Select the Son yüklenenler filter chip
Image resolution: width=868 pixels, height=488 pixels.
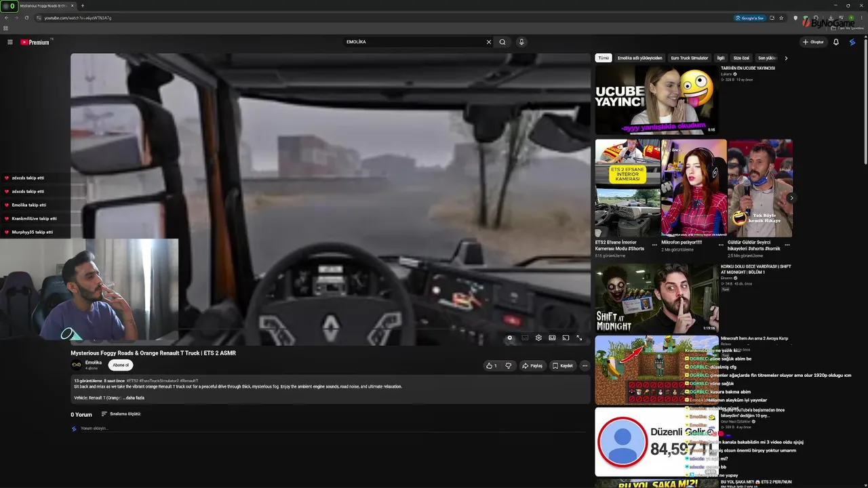(x=767, y=58)
